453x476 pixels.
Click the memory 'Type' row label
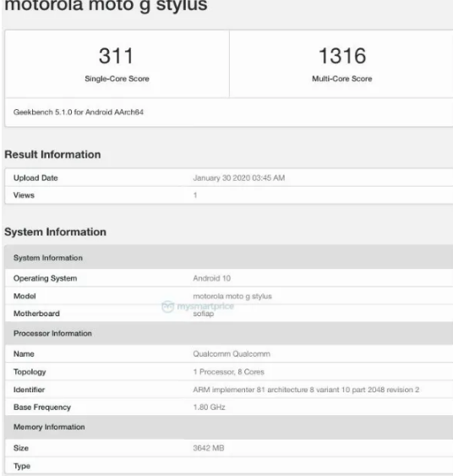point(21,466)
